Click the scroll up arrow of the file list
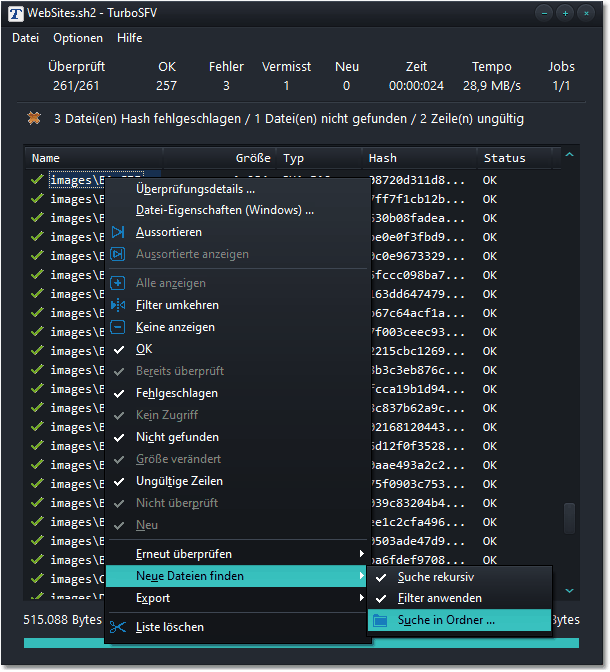 [x=569, y=155]
